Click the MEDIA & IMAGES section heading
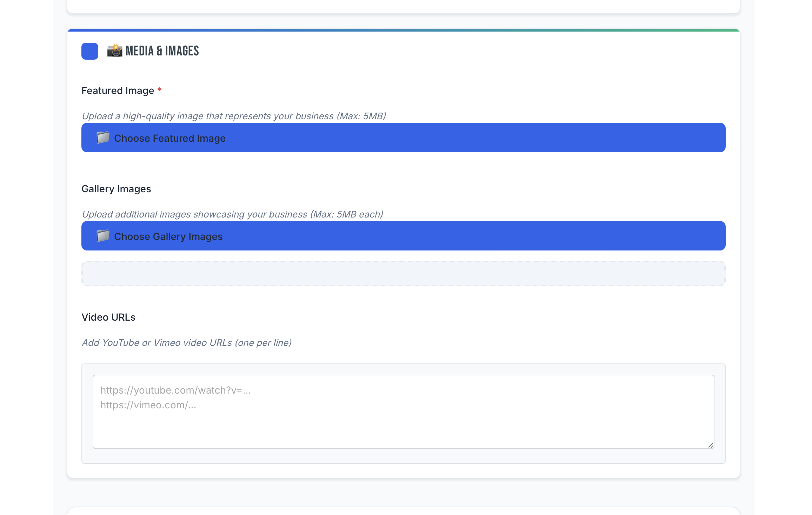812x515 pixels. pos(162,51)
